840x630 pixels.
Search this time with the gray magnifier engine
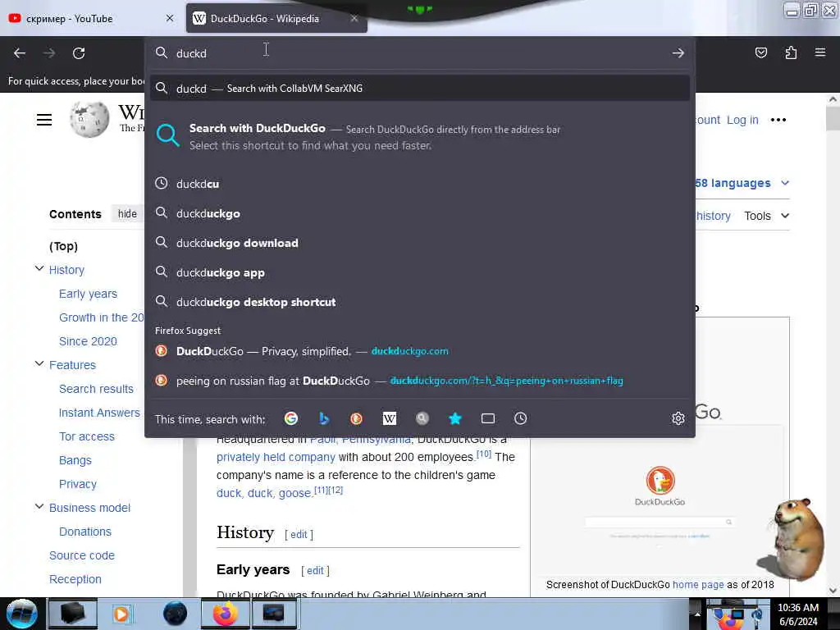pos(422,418)
